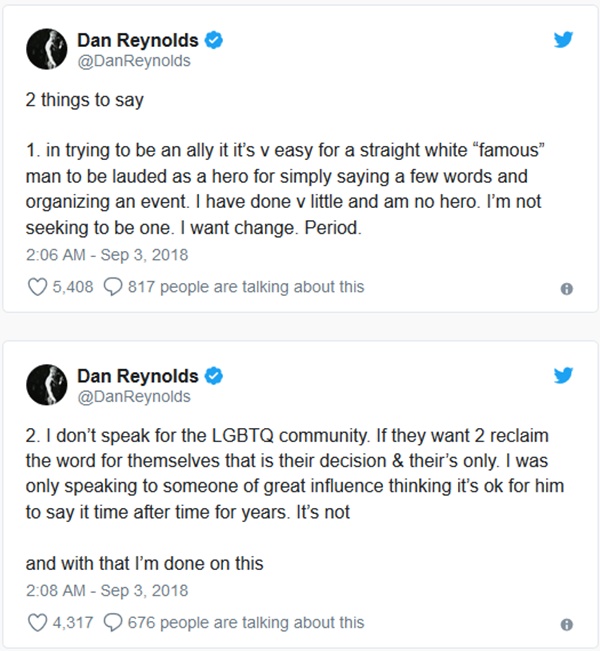Like the second tweet with heart icon
The height and width of the screenshot is (651, 600).
click(x=37, y=622)
